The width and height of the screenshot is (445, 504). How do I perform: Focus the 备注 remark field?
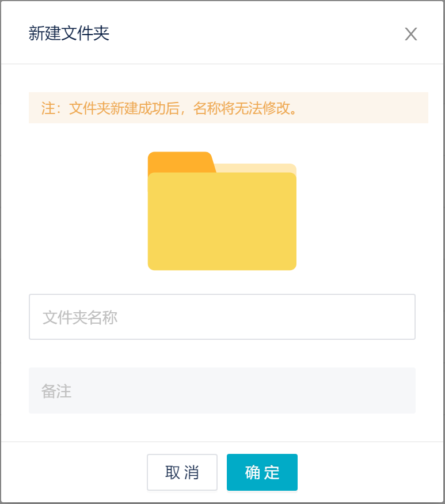(222, 391)
